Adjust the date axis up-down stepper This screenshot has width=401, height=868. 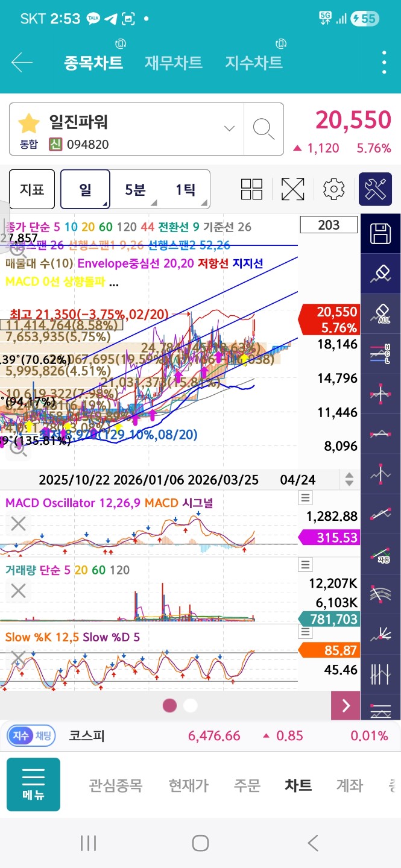coord(349,480)
